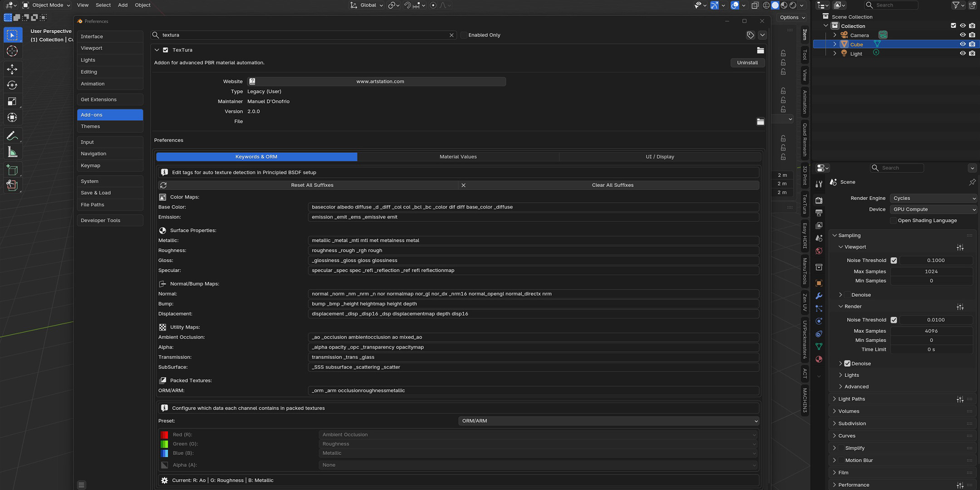The image size is (980, 490).
Task: Open the outliner filter funnel icon
Action: (956, 5)
